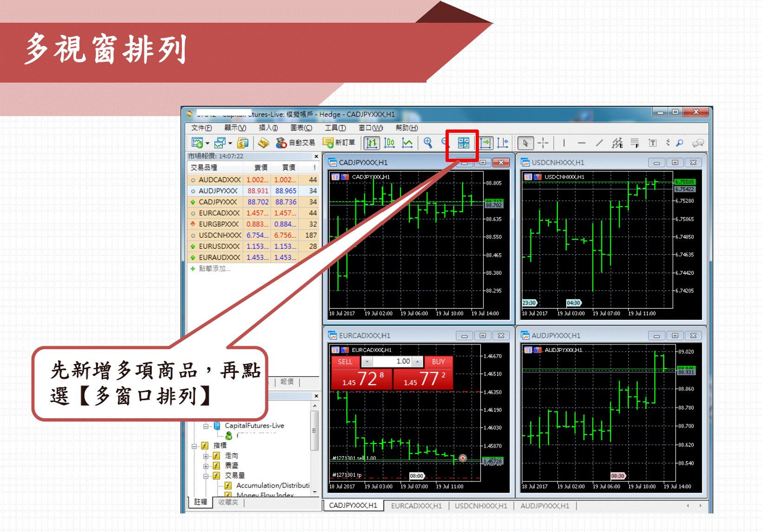Viewport: 762px width, 532px height.
Task: Open the trade volume dropdown in EURCADXXX chart
Action: (x=367, y=362)
